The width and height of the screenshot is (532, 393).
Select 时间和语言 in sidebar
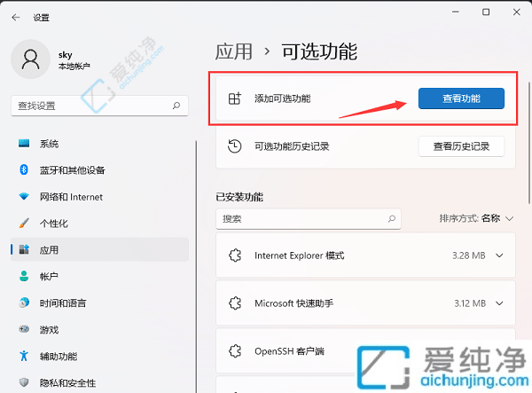(99, 303)
